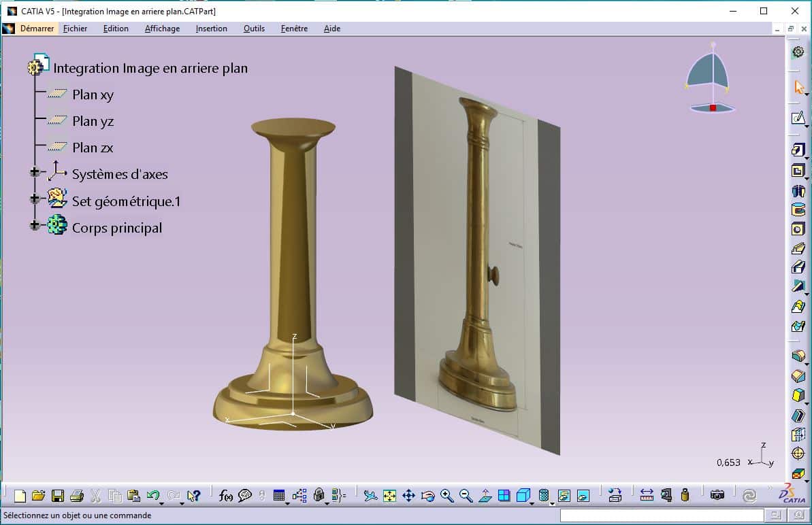
Task: Click the Part Design workbench gear icon
Action: coord(798,52)
